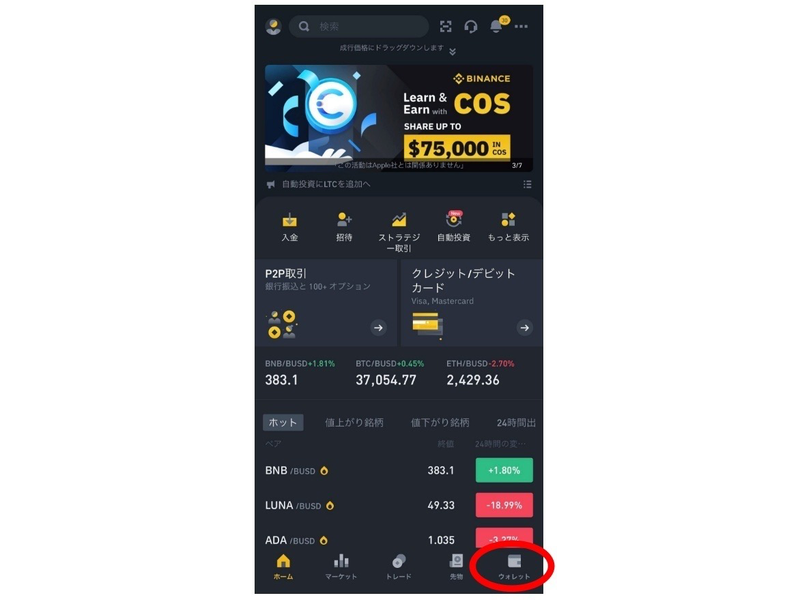Open notifications bell icon
This screenshot has width=800, height=600.
(497, 26)
